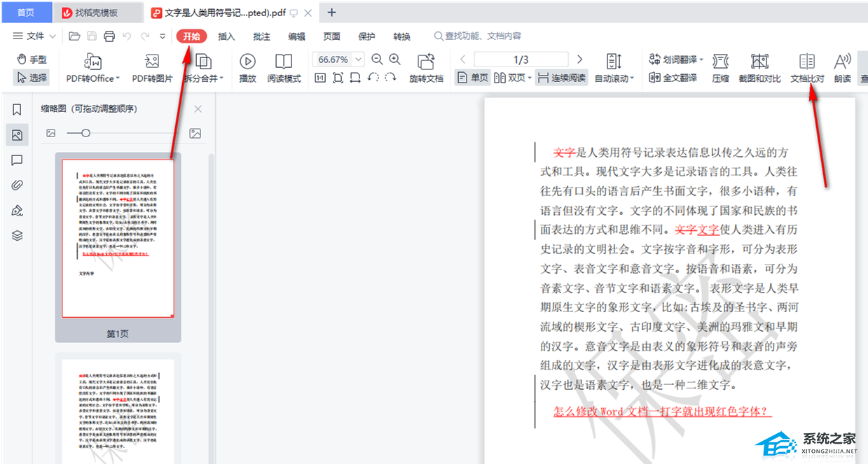This screenshot has width=868, height=464.
Task: Toggle 连续阅读 continuous reading
Action: pos(562,78)
